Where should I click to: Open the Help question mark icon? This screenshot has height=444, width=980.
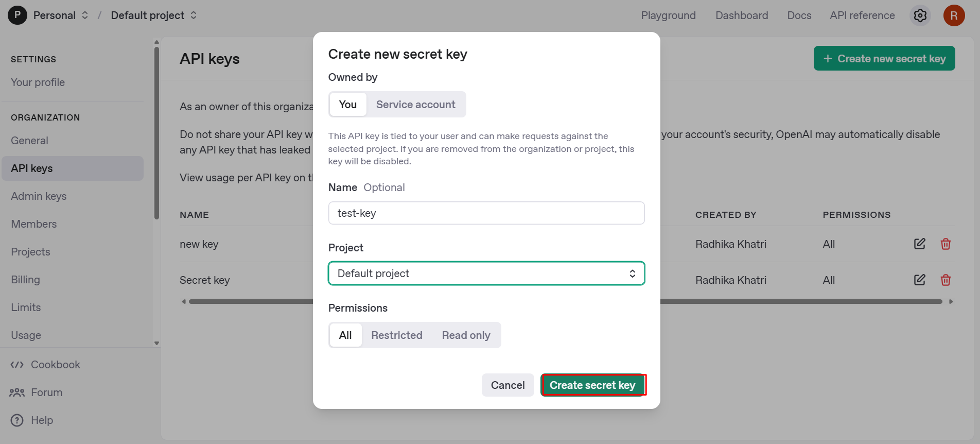pyautogui.click(x=17, y=420)
